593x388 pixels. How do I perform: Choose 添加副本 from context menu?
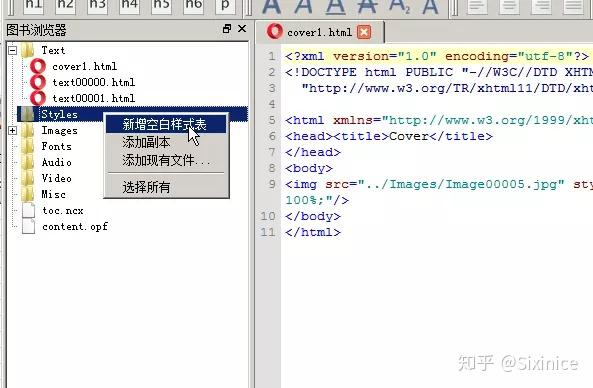point(166,142)
